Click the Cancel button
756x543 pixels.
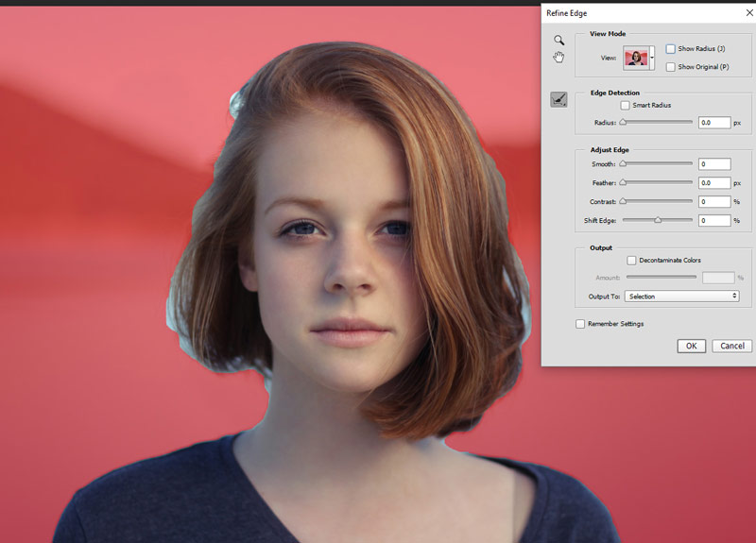click(x=731, y=346)
